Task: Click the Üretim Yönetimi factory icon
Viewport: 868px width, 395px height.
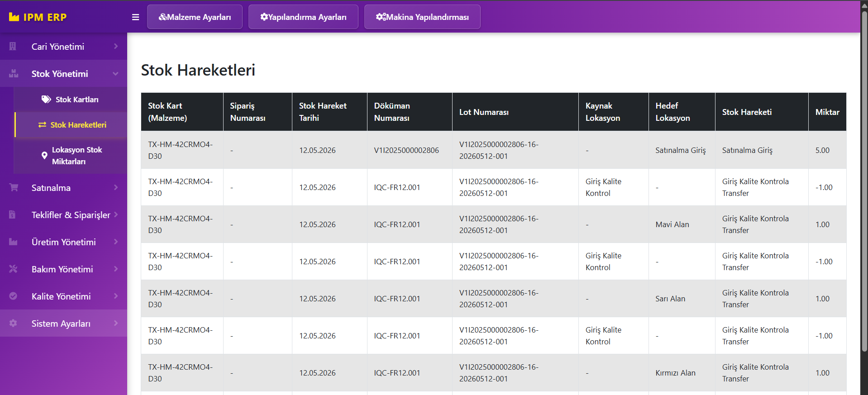Action: point(13,242)
